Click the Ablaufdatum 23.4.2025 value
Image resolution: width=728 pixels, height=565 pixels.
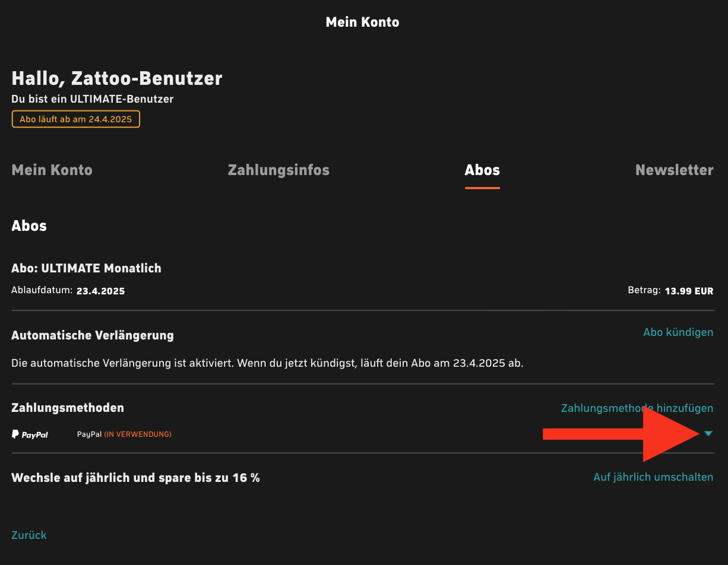tap(100, 291)
